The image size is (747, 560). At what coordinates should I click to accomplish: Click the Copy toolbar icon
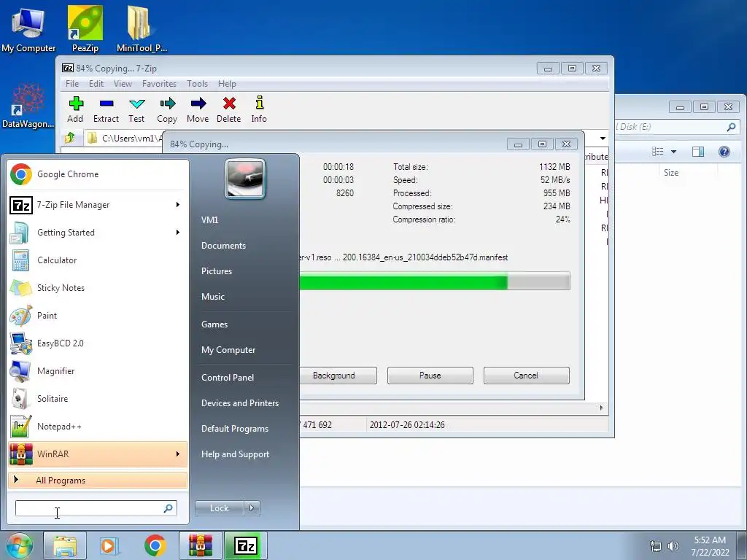coord(167,109)
